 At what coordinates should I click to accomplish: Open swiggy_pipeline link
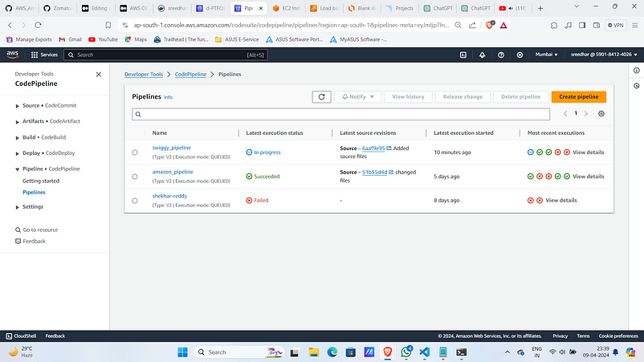click(171, 148)
